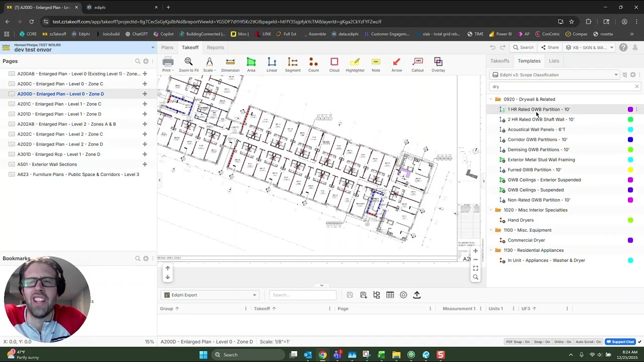Select the Arrow markup tool
This screenshot has width=644, height=362.
396,64
